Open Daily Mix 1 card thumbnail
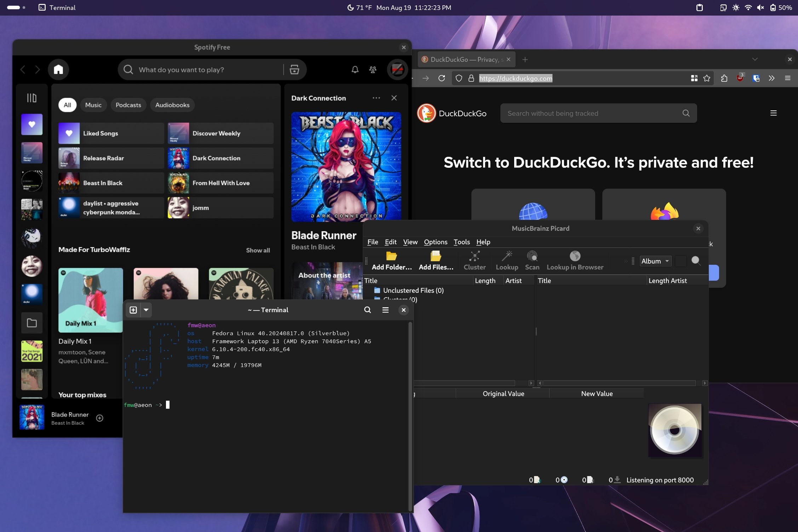This screenshot has height=532, width=798. 91,300
